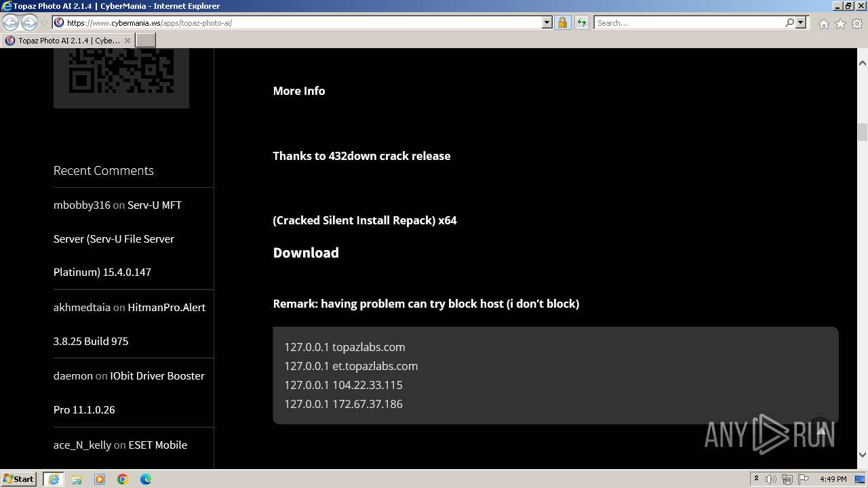Open the Favorites star icon
This screenshot has width=868, height=488.
click(x=840, y=24)
